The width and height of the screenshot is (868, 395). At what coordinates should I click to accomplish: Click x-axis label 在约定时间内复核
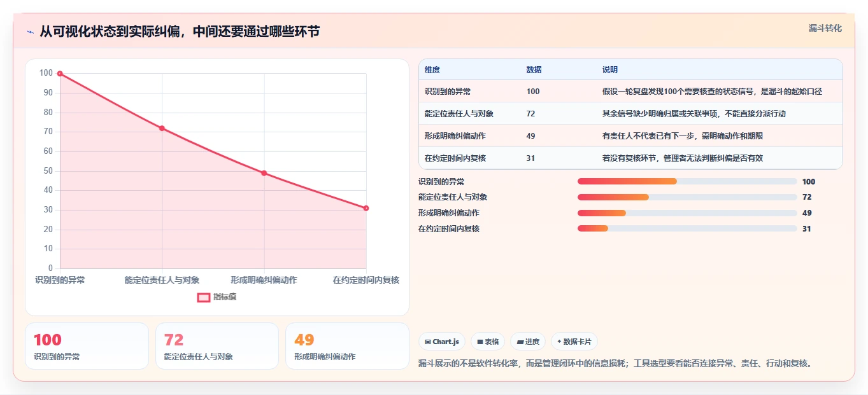click(366, 280)
